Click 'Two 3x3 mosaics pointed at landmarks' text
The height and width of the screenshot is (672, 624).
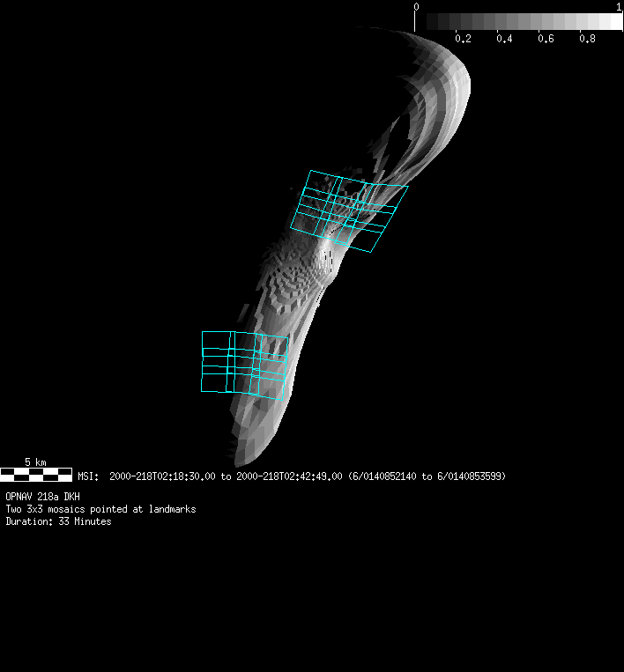tap(100, 509)
